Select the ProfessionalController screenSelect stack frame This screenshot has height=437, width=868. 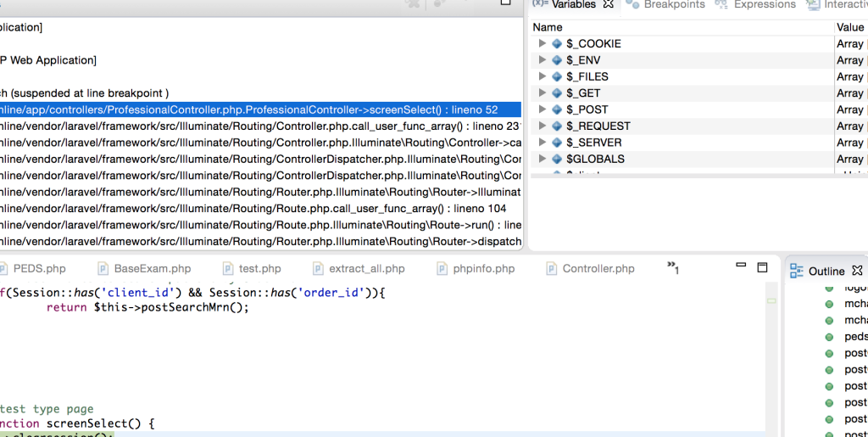click(x=254, y=109)
